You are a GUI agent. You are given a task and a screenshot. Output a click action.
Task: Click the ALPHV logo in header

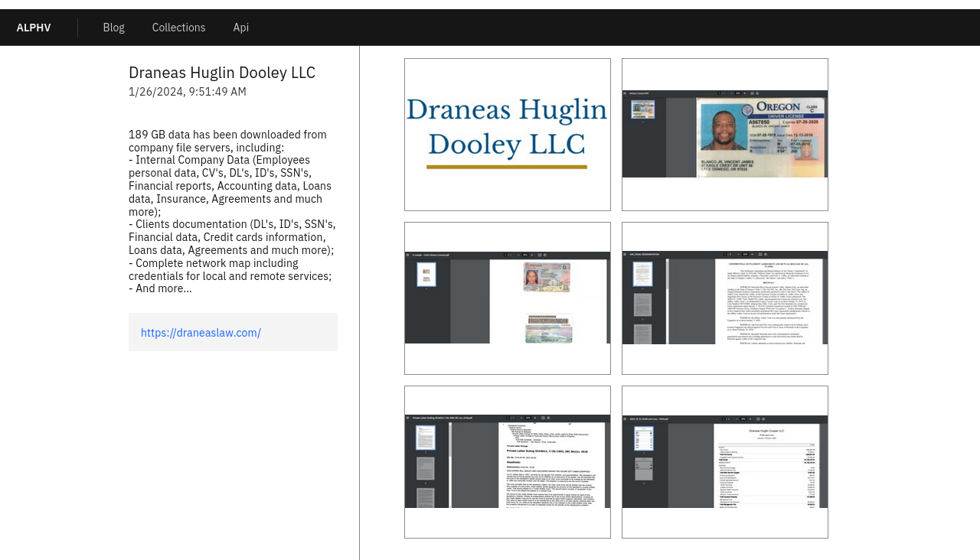point(34,28)
